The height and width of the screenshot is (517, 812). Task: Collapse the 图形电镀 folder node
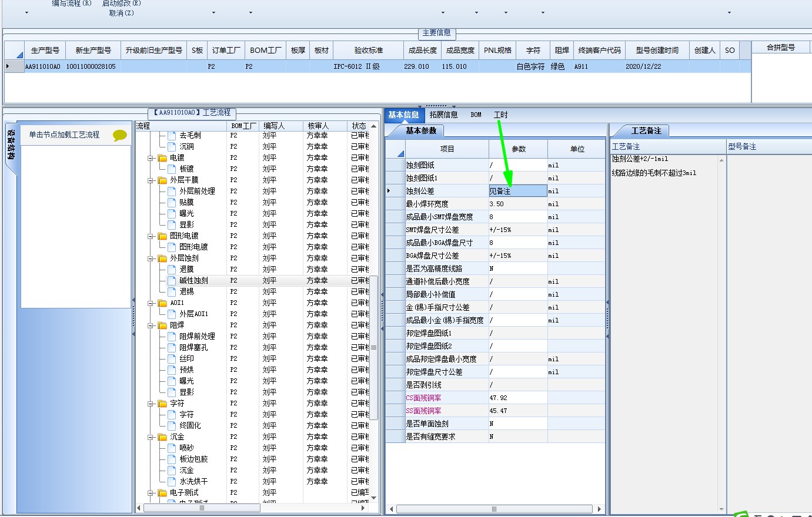tap(151, 236)
